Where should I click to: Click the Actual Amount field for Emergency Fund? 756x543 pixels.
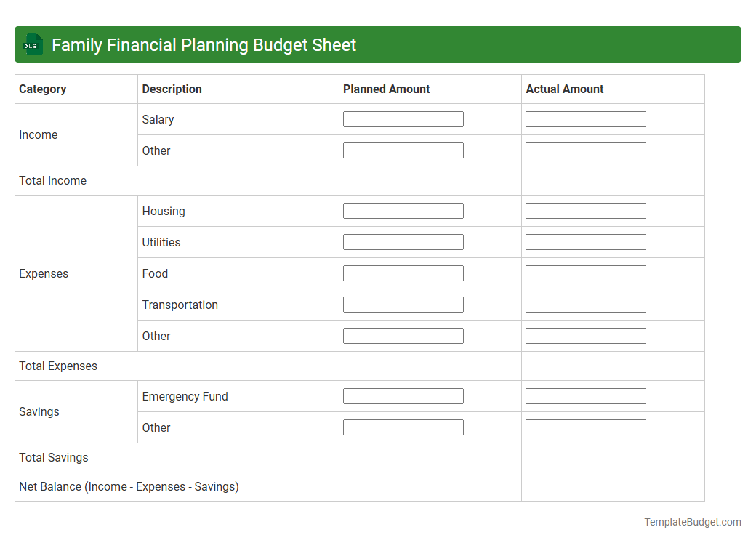pyautogui.click(x=585, y=395)
